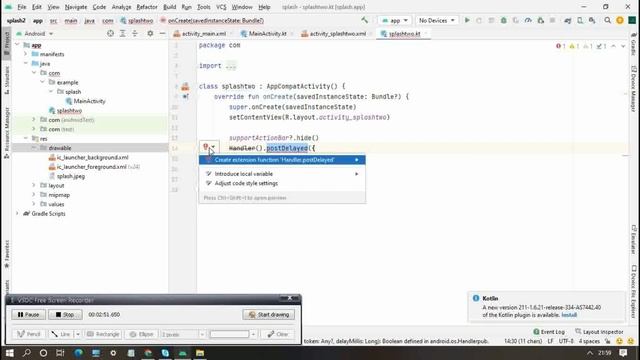Open the Android project view dropdown

35,33
